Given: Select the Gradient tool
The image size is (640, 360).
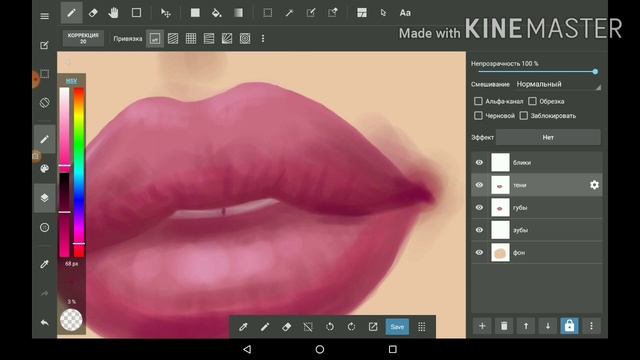Looking at the screenshot, I should pyautogui.click(x=238, y=13).
